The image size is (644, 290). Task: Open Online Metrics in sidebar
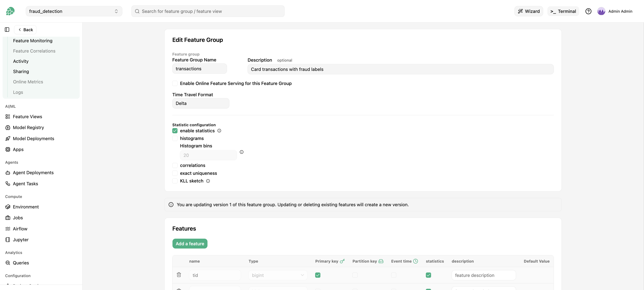pos(28,82)
